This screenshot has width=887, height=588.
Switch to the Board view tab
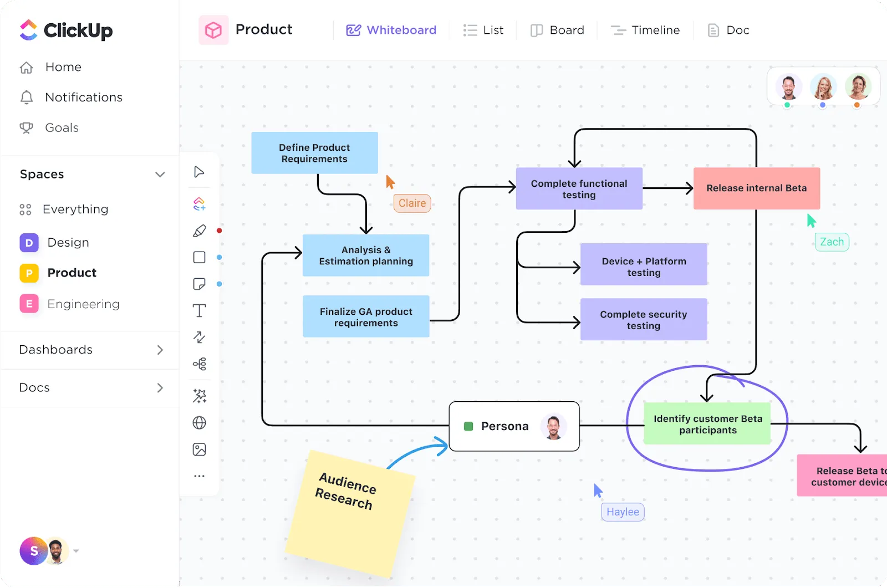(x=557, y=30)
